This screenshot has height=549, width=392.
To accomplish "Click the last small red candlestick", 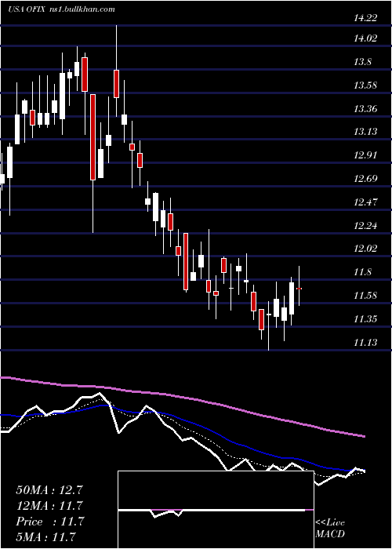I will pyautogui.click(x=299, y=289).
